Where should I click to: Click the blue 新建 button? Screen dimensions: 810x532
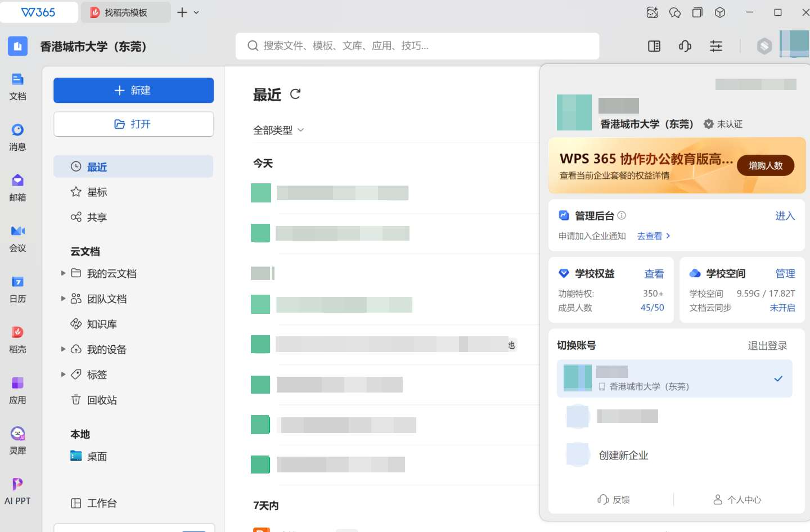133,91
